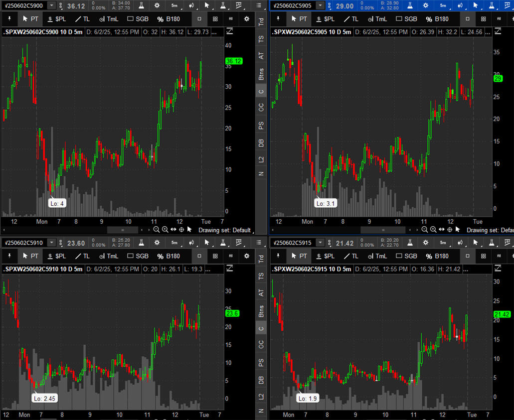Select the $PL price level tool in C5900 chart
Viewport: 514px width, 420px height.
(x=57, y=19)
